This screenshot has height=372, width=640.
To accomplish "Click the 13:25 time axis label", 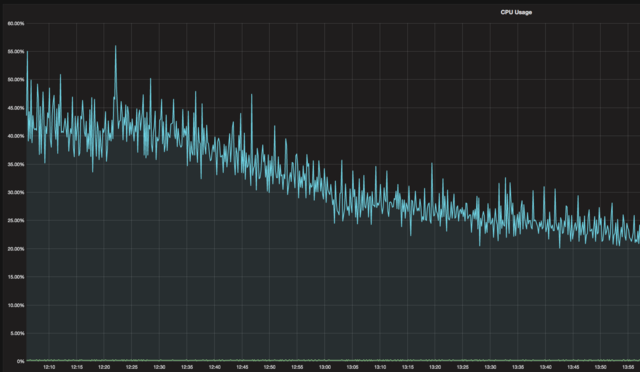I will point(462,367).
